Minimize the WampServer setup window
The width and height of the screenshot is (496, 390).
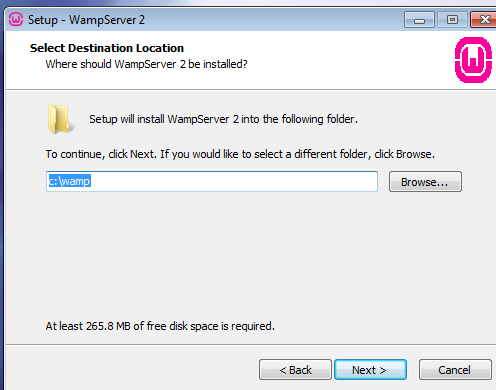[x=419, y=20]
